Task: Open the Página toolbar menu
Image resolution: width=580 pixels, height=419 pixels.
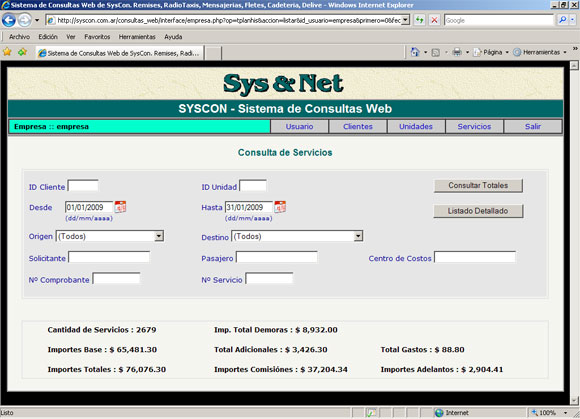Action: [491, 52]
